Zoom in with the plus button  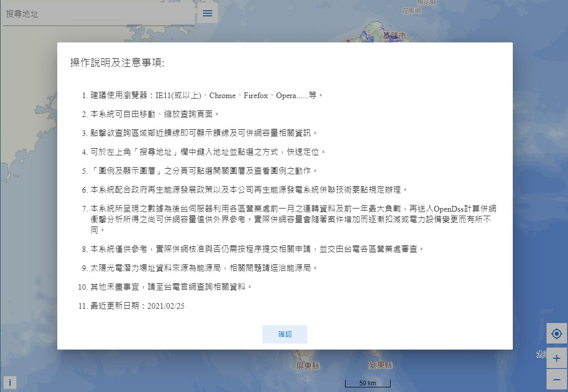[x=557, y=358]
